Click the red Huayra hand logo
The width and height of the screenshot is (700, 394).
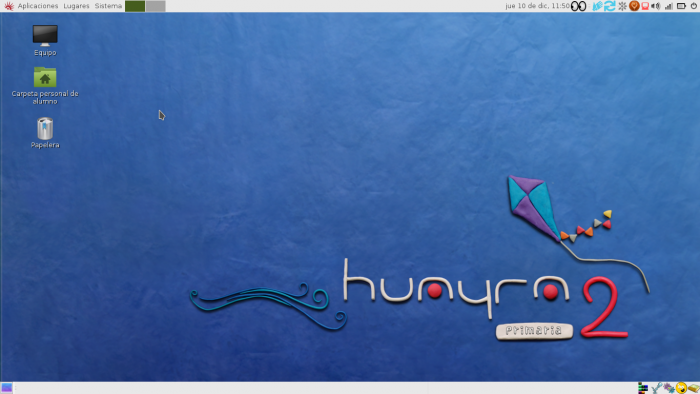[9, 6]
